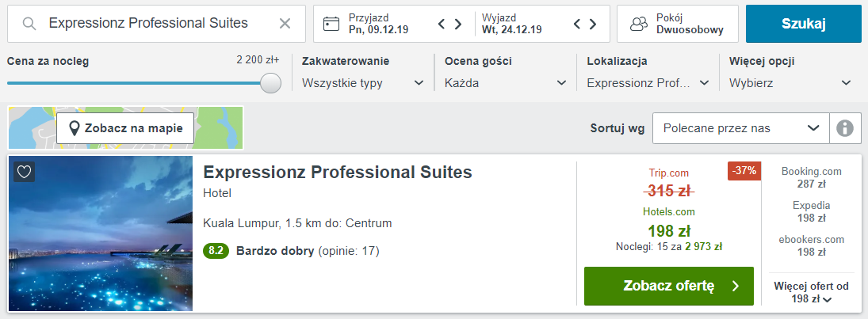The height and width of the screenshot is (319, 868).
Task: Move departure date to previous day
Action: click(x=577, y=24)
